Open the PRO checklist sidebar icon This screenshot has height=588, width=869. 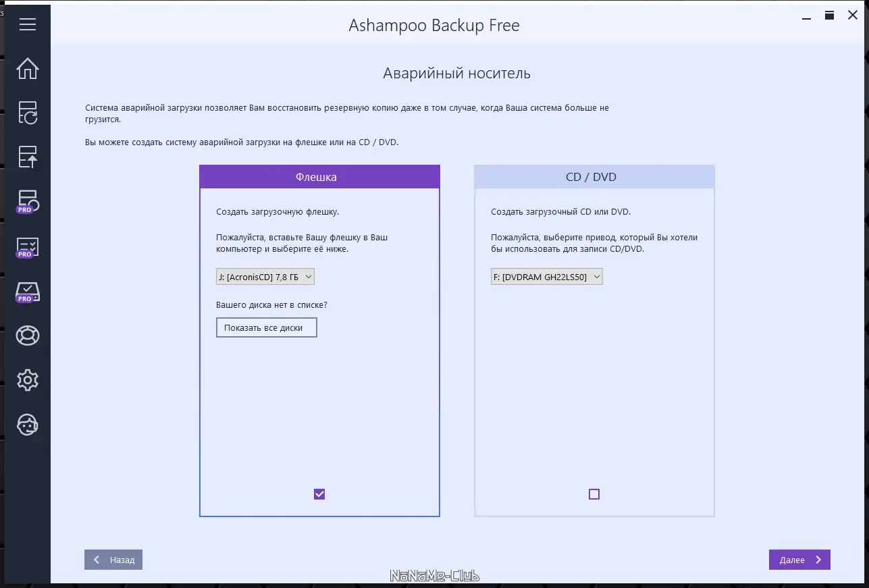tap(27, 247)
